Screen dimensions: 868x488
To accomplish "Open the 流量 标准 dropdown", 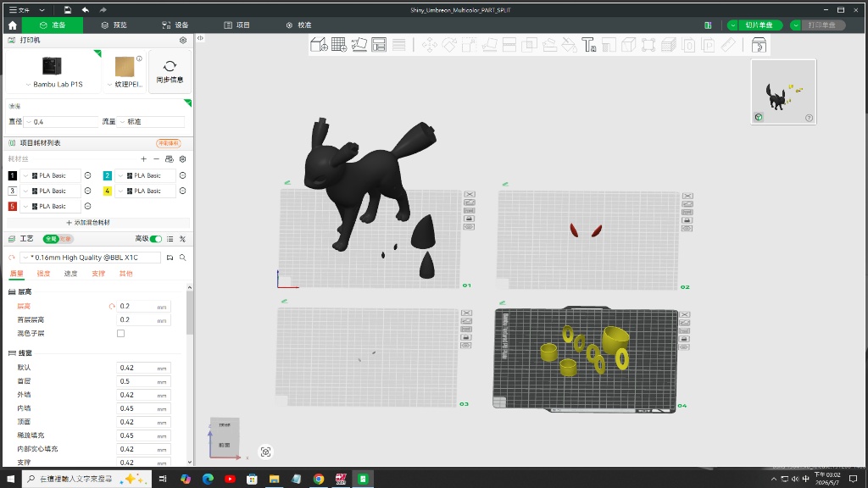I will [x=151, y=122].
